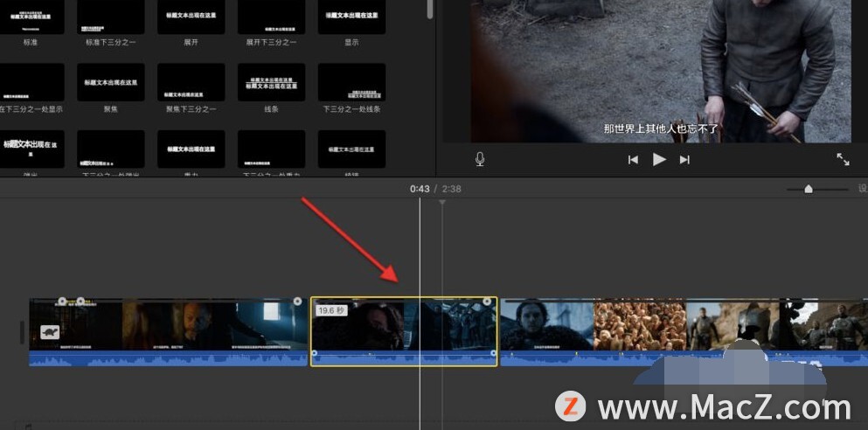Pick the 显示 title thumbnail
The height and width of the screenshot is (430, 868).
(351, 17)
